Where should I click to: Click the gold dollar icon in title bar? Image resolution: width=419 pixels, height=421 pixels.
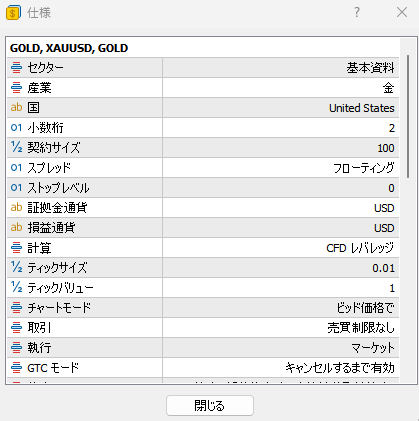(13, 13)
